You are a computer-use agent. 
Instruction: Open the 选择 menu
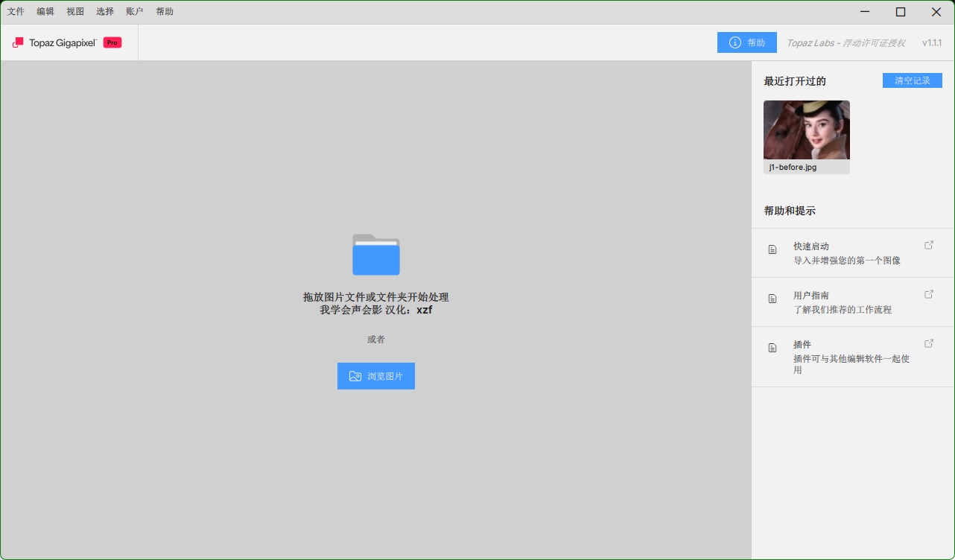pos(105,12)
